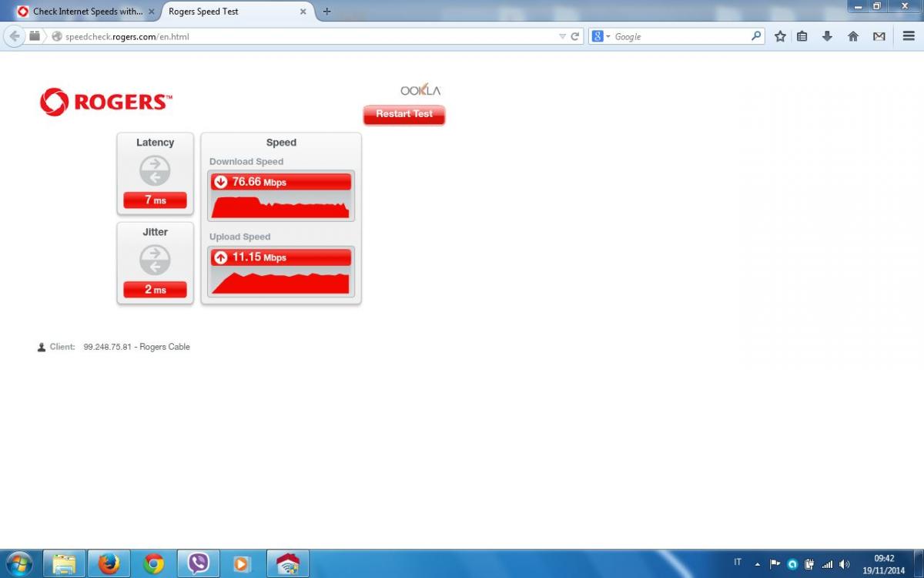Click the Jitter arrows icon
This screenshot has height=578, width=924.
pyautogui.click(x=155, y=260)
